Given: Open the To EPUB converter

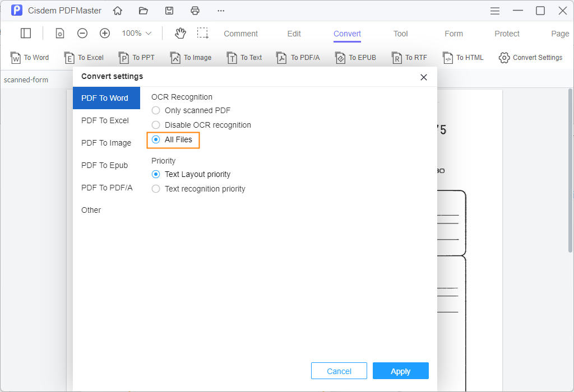Looking at the screenshot, I should pos(355,57).
